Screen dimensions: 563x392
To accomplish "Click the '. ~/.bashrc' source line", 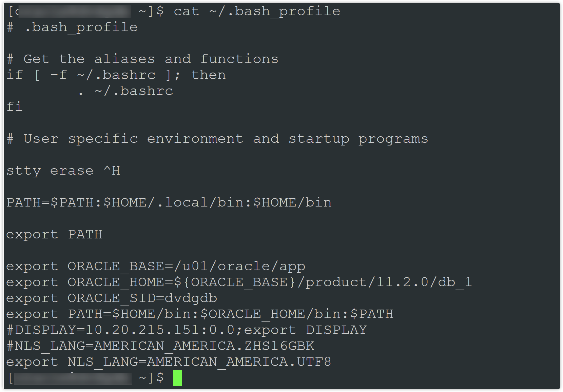I will [x=125, y=91].
